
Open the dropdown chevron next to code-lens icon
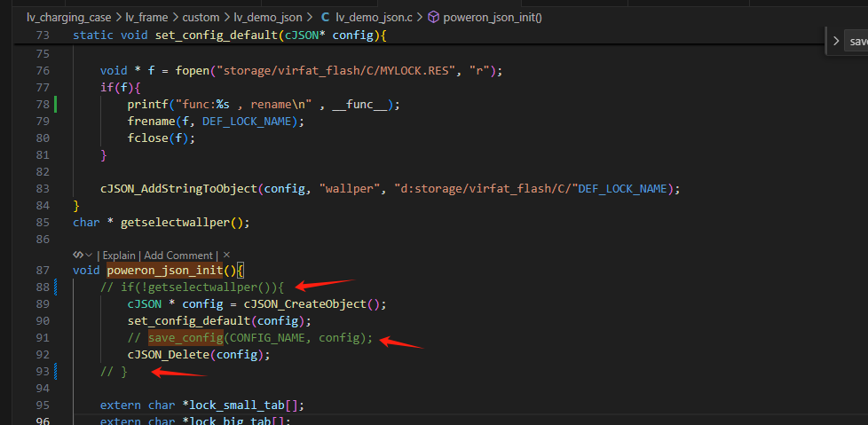pos(89,256)
